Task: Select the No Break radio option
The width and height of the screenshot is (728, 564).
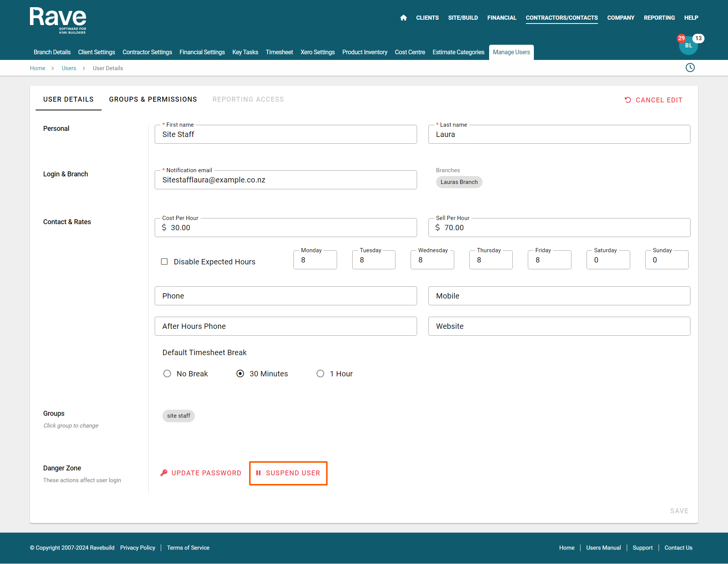Action: pyautogui.click(x=167, y=374)
